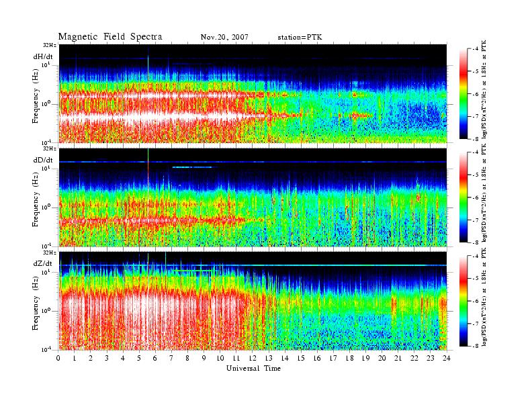532x411 pixels.
Task: Click the '-6' value on dH/dt color scale
Action: click(x=476, y=94)
